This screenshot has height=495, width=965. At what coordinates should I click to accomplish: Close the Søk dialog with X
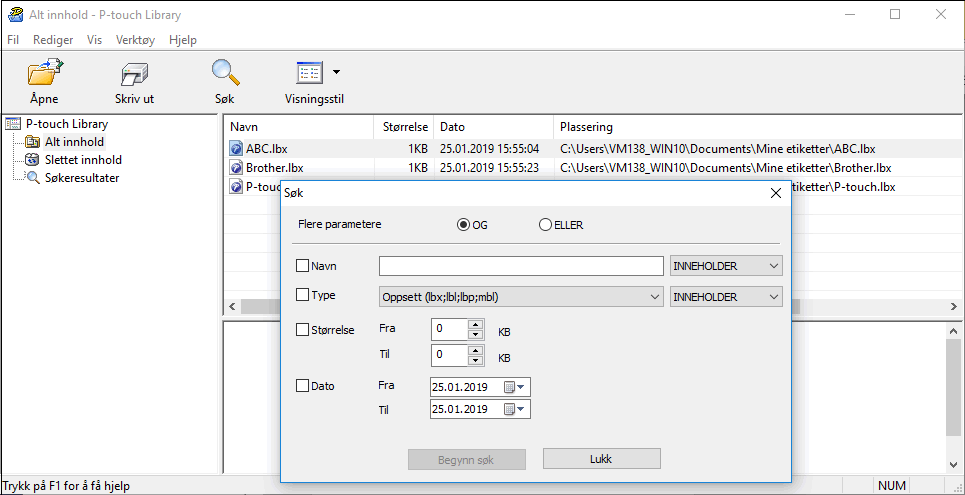[775, 193]
